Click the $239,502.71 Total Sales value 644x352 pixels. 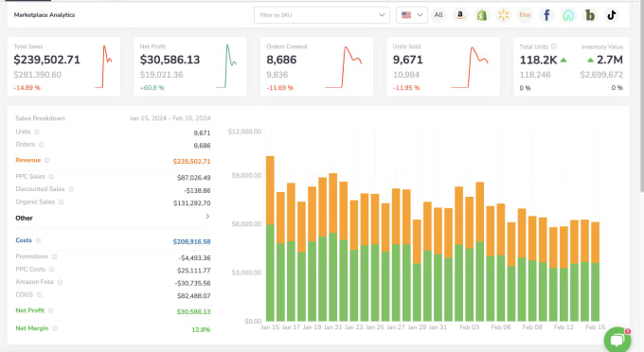(46, 60)
